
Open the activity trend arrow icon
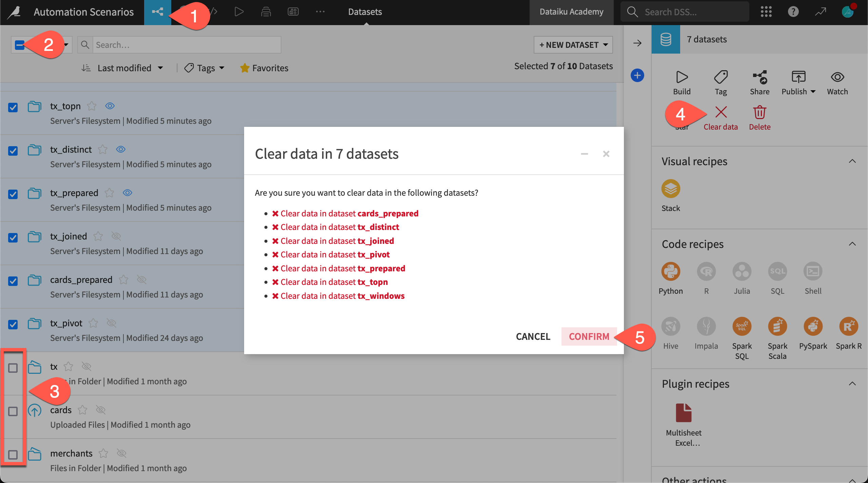click(x=821, y=12)
